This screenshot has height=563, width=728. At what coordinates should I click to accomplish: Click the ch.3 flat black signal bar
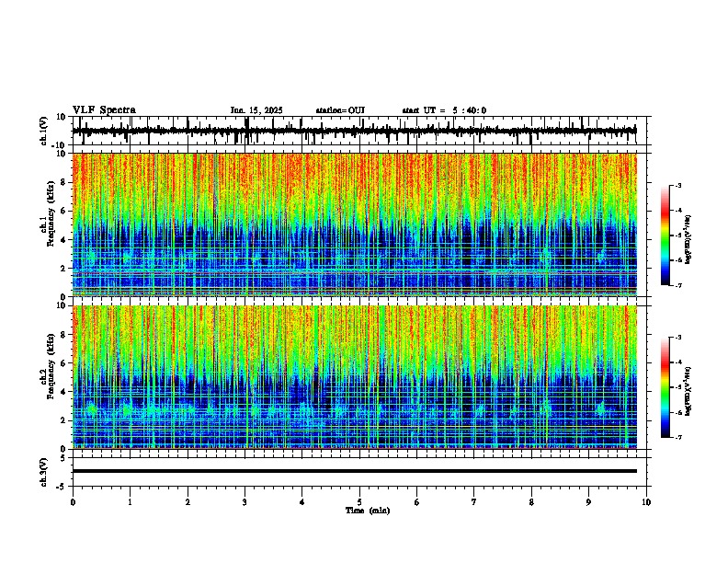[x=354, y=471]
